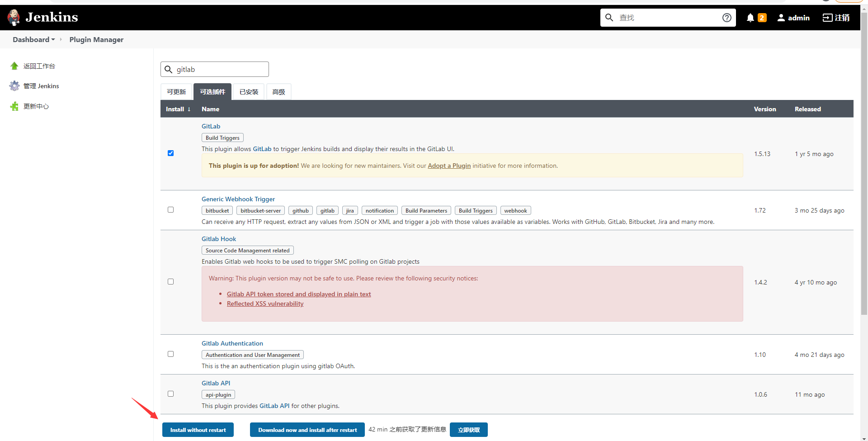This screenshot has height=441, width=868.
Task: Click the github category tag
Action: coord(301,211)
